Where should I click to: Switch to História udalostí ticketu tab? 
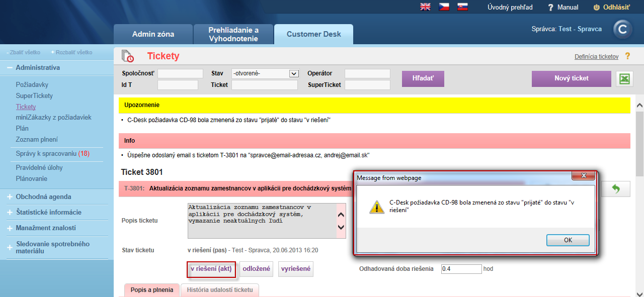tap(220, 290)
